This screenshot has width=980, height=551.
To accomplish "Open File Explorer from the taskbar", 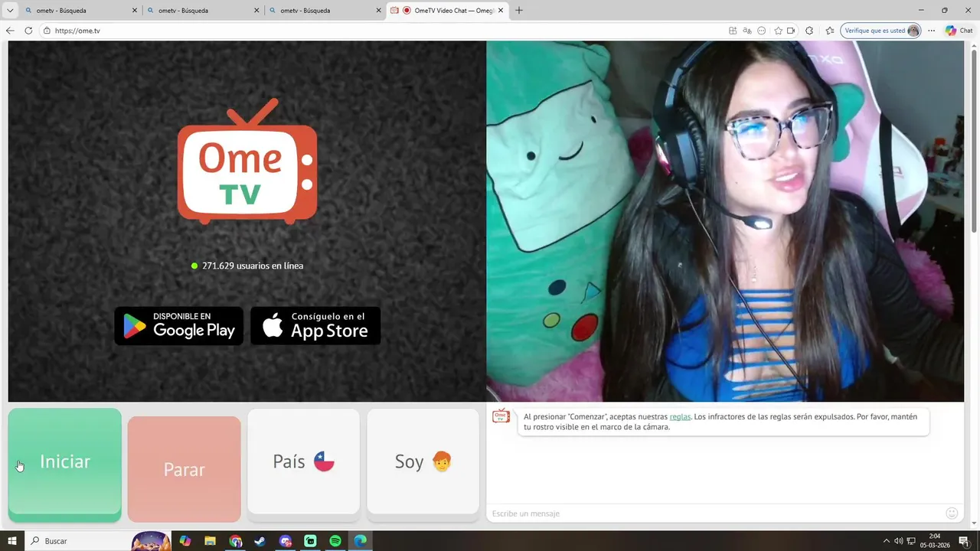I will [x=210, y=541].
